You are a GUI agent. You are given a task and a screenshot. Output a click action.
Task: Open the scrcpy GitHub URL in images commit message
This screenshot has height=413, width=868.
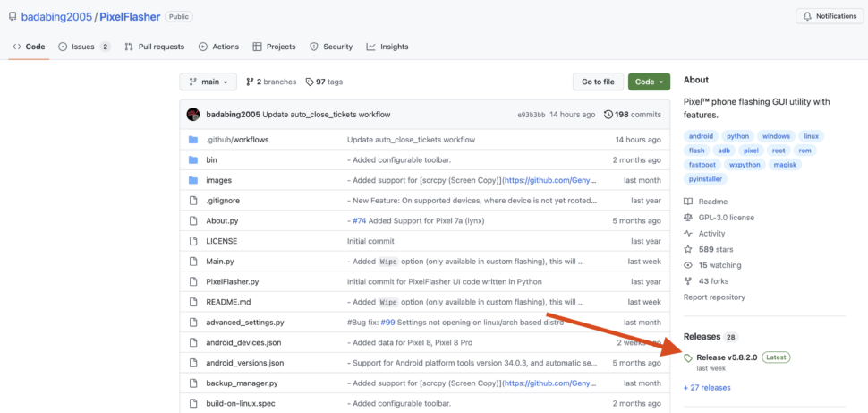(549, 180)
